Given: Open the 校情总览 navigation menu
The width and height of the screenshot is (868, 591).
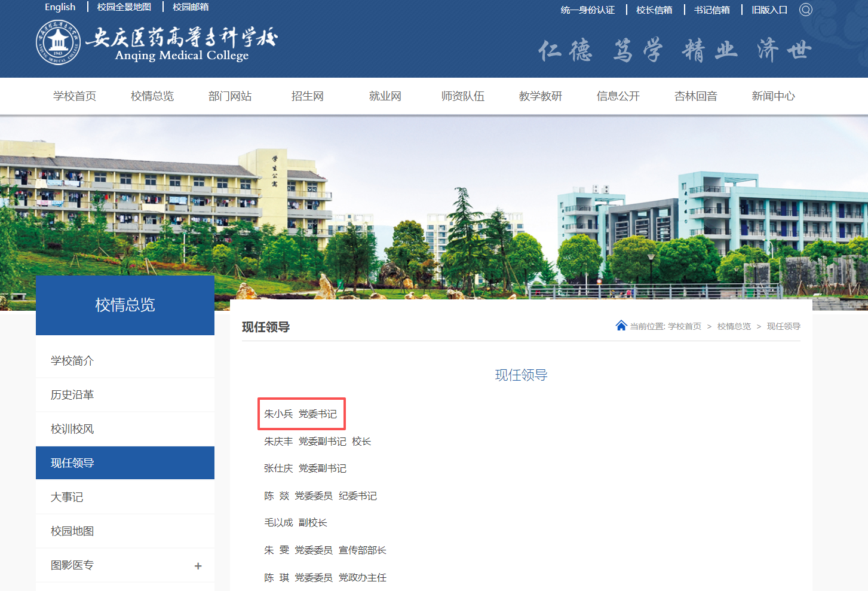Looking at the screenshot, I should pyautogui.click(x=152, y=96).
